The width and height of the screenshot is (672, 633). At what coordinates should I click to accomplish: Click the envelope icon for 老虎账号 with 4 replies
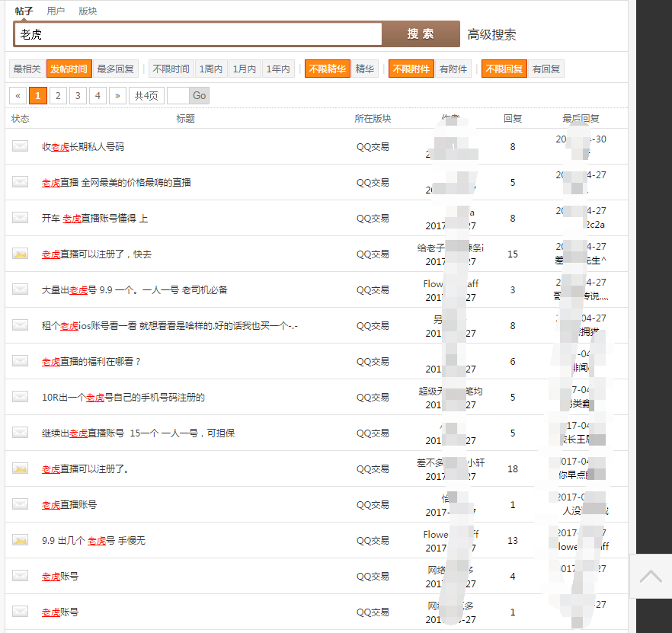click(20, 576)
